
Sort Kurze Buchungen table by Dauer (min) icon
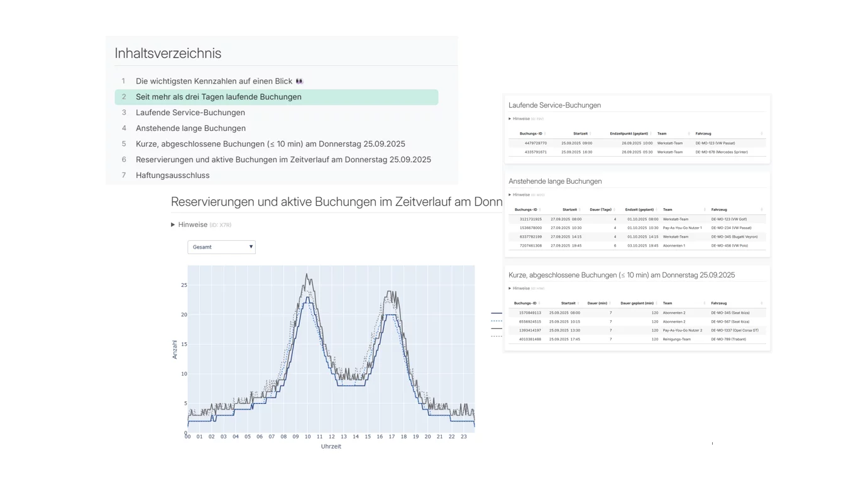pos(610,304)
